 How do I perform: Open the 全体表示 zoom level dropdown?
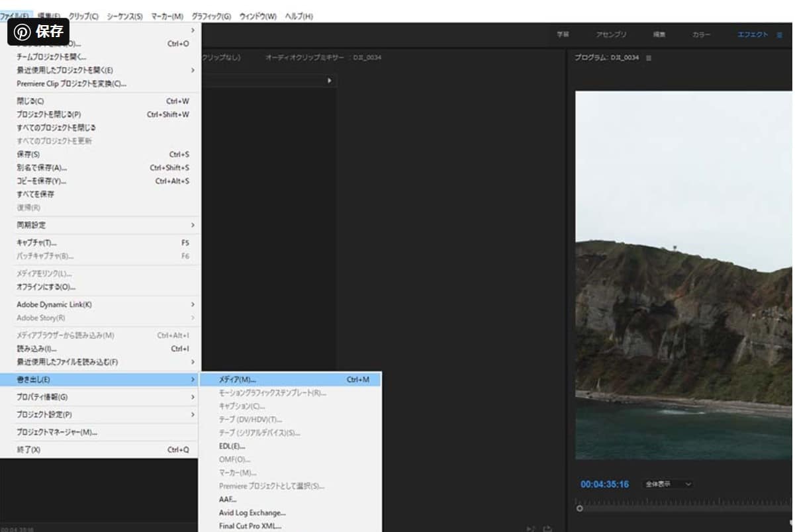pos(668,484)
